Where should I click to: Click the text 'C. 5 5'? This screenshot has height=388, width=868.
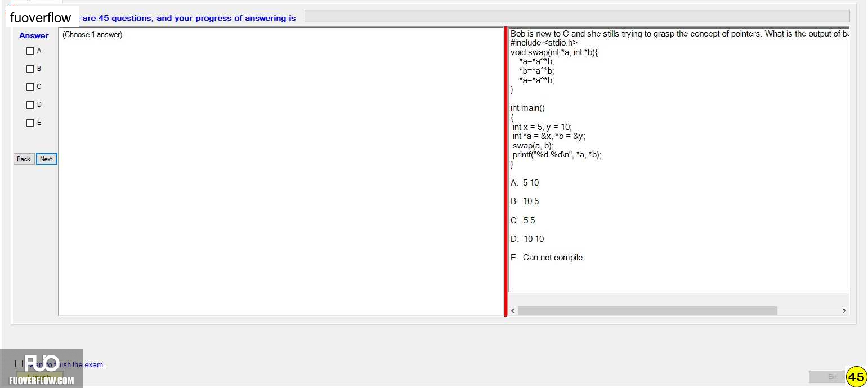[x=523, y=220]
